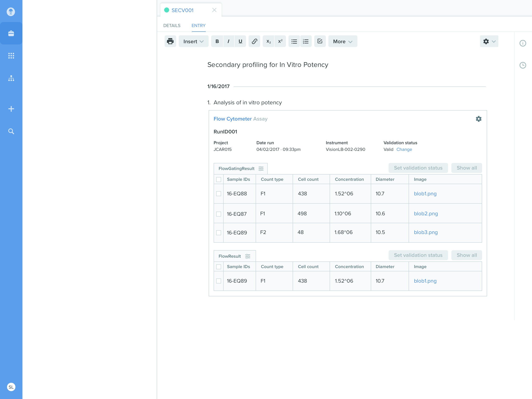
Task: Check the FlowResult 16-EQ89 F1 row checkbox
Action: (x=219, y=281)
